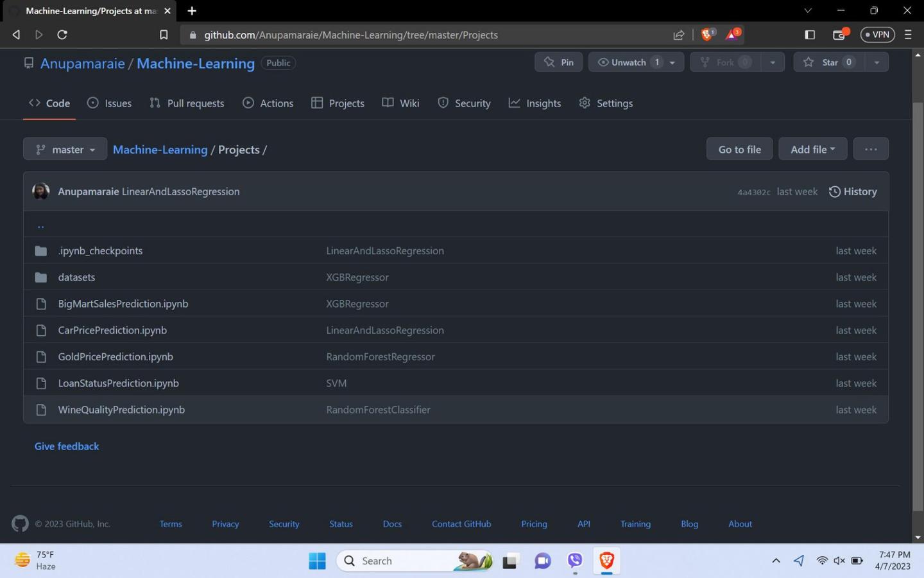Switch to the Issues tab
Screen dimensions: 924x578
pos(109,103)
